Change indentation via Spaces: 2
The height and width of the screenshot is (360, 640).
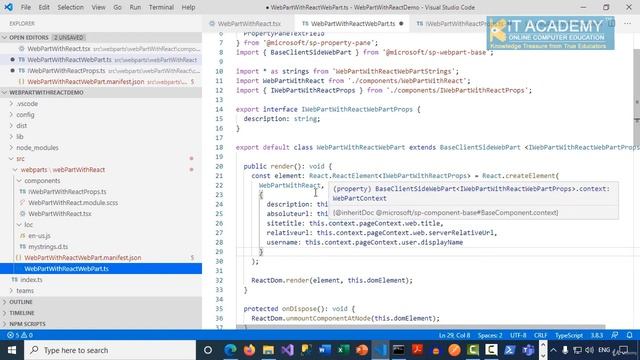pyautogui.click(x=490, y=335)
